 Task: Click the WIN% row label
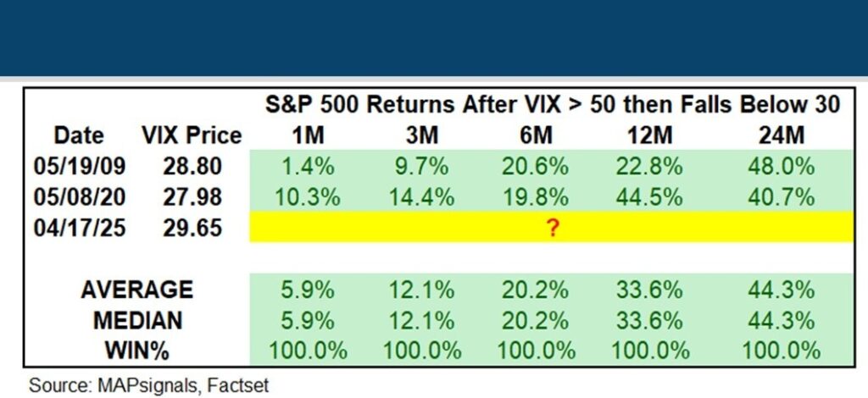pyautogui.click(x=136, y=349)
